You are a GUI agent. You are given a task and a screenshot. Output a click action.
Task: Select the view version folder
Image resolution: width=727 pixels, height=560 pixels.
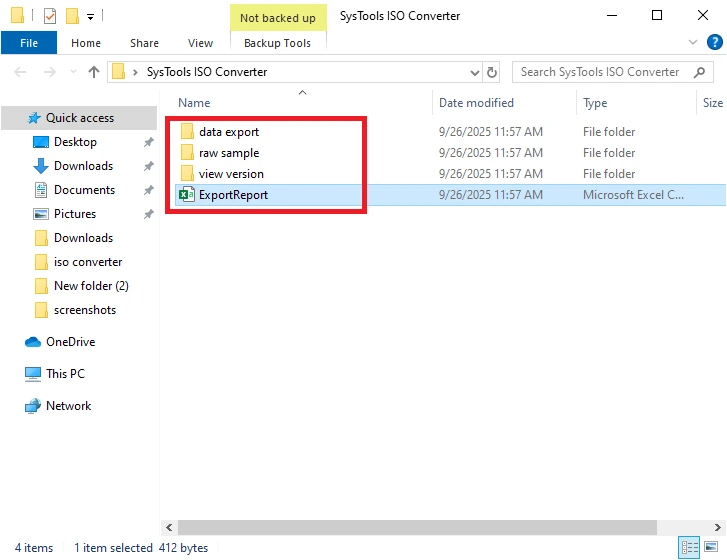(x=231, y=174)
